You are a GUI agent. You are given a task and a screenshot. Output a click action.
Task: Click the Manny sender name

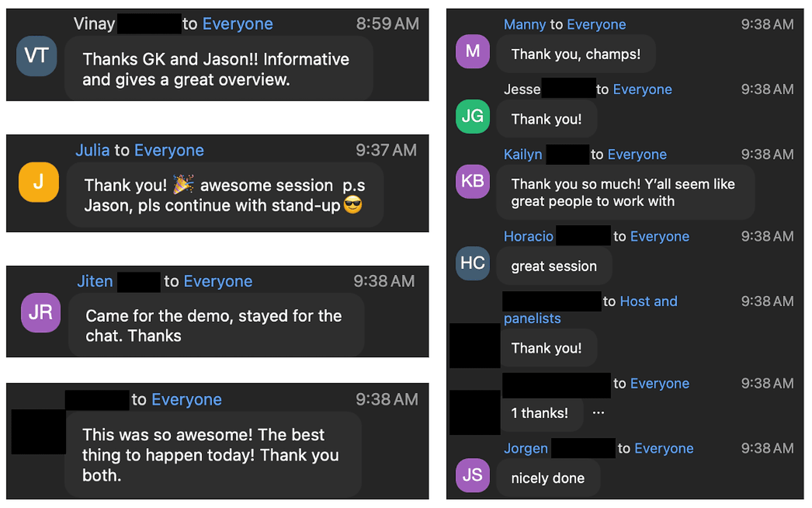click(x=524, y=24)
